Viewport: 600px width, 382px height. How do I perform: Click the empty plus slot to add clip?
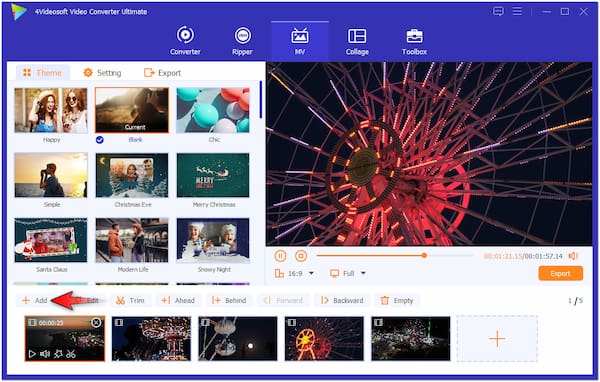(497, 339)
